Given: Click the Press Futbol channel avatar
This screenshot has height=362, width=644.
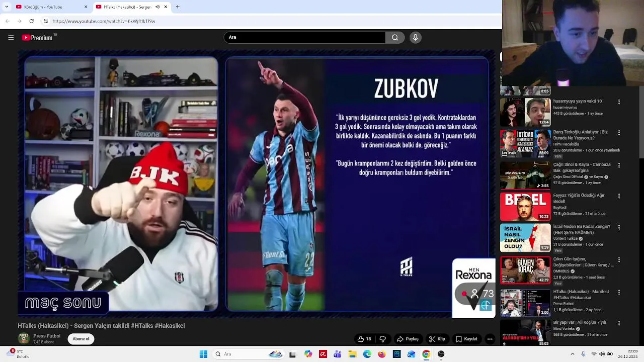Looking at the screenshot, I should (24, 338).
